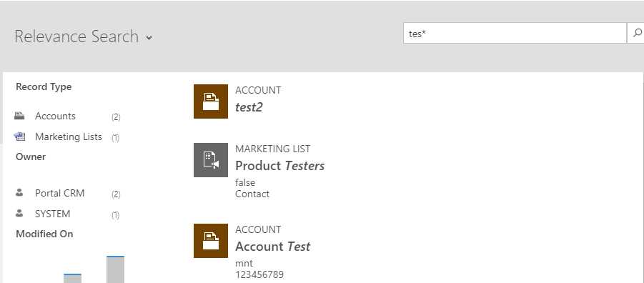
Task: Click the SYSTEM owner person icon
Action: point(19,214)
